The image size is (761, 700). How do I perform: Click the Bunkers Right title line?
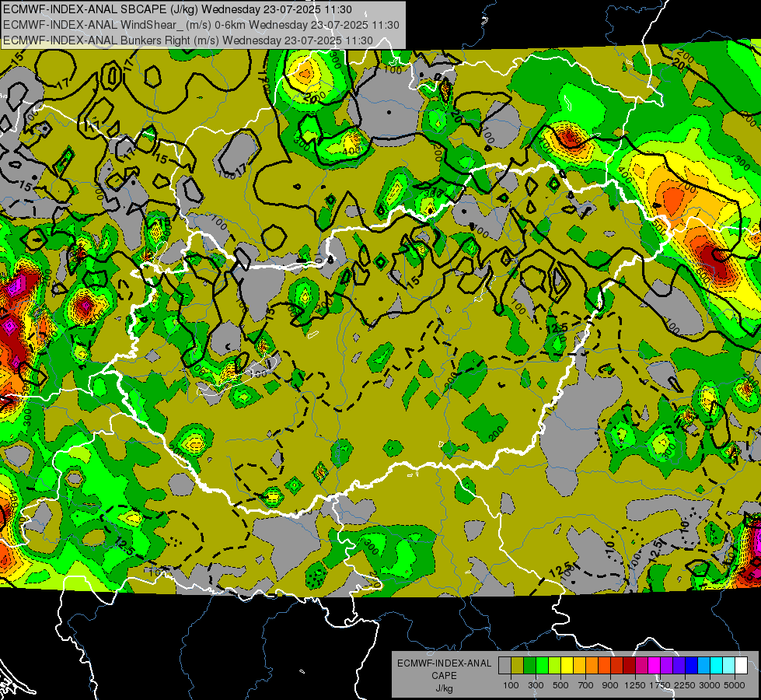(188, 40)
